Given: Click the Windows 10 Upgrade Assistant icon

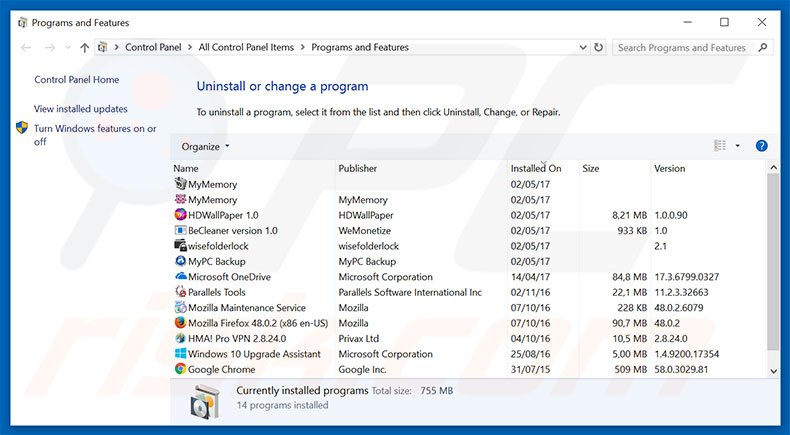Looking at the screenshot, I should tap(180, 353).
